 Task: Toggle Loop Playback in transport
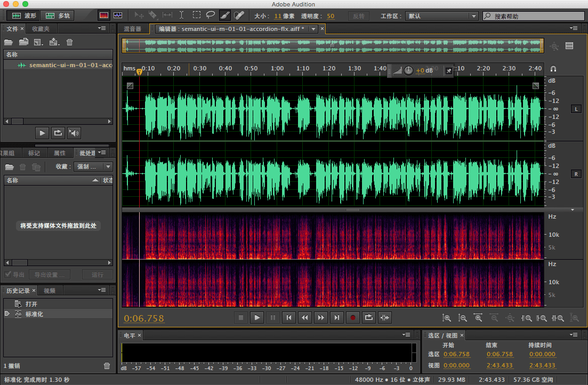[368, 317]
